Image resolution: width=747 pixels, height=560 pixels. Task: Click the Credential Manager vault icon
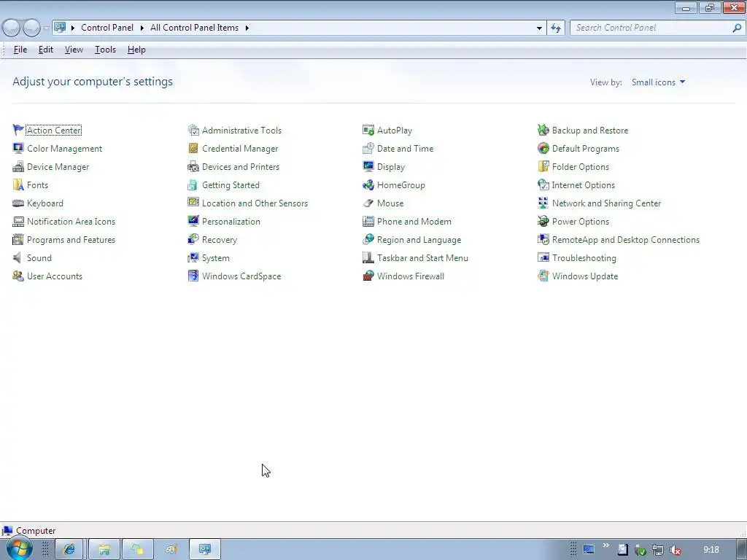click(193, 148)
